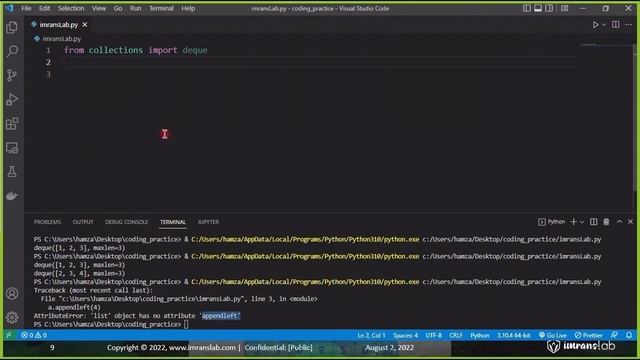The height and width of the screenshot is (360, 640).
Task: Open errors and warnings count in status bar
Action: point(34,335)
